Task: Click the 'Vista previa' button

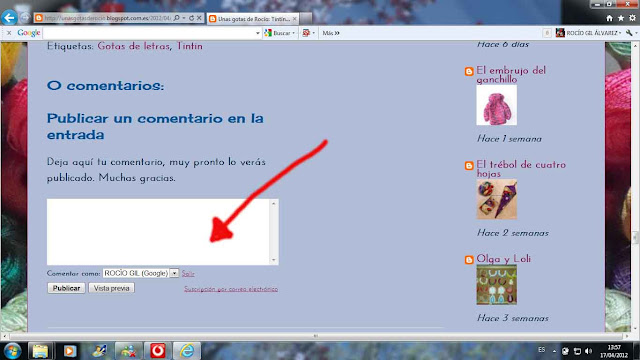Action: (x=111, y=288)
